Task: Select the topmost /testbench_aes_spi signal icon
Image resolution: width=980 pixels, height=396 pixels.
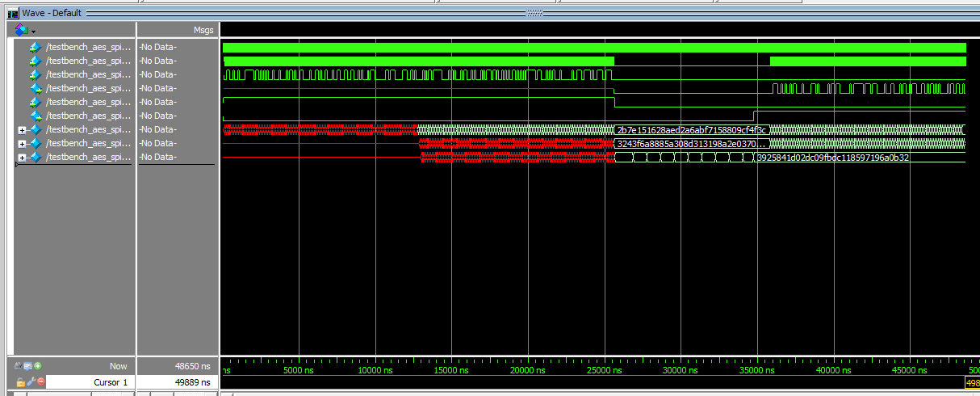Action: coord(35,47)
